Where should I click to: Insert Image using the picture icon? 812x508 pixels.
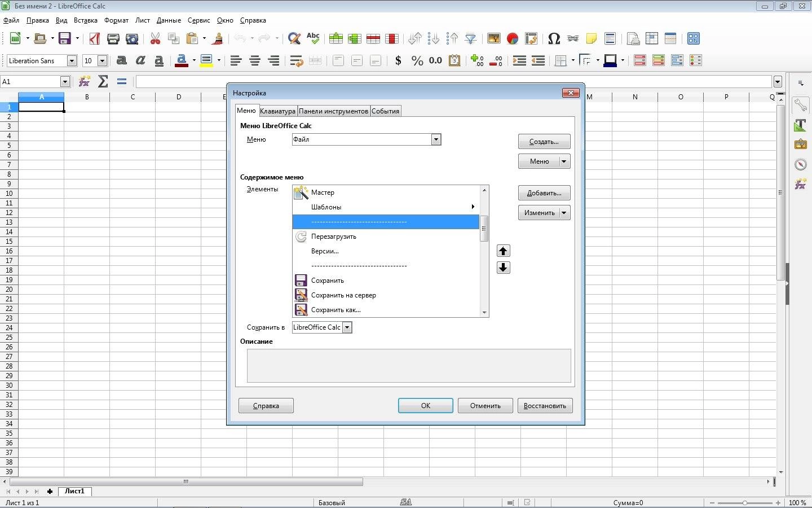pos(494,38)
